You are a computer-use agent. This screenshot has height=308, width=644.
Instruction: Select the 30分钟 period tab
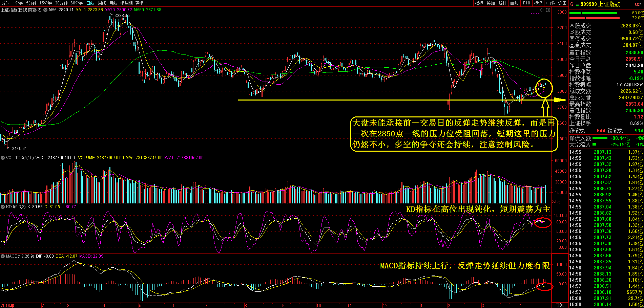(61, 3)
